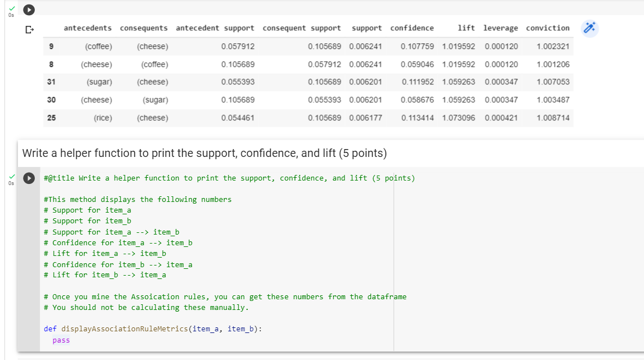Run the dataframe output cell
This screenshot has width=644, height=360.
(28, 9)
